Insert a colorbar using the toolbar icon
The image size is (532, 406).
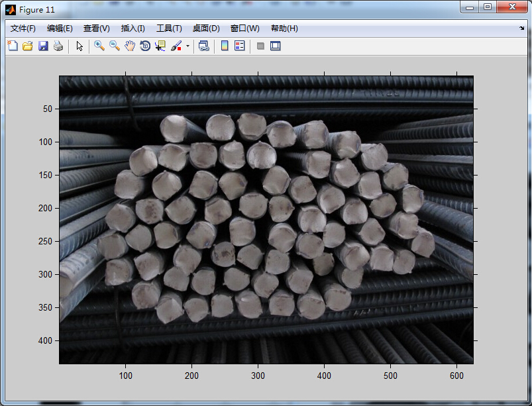tap(225, 46)
